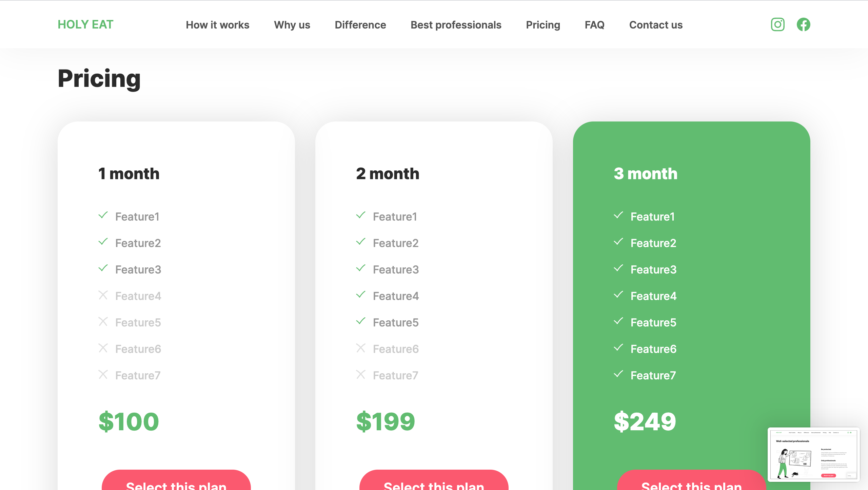This screenshot has height=490, width=868.
Task: Click the cross icon beside Feature6 in 2 month plan
Action: tap(361, 348)
